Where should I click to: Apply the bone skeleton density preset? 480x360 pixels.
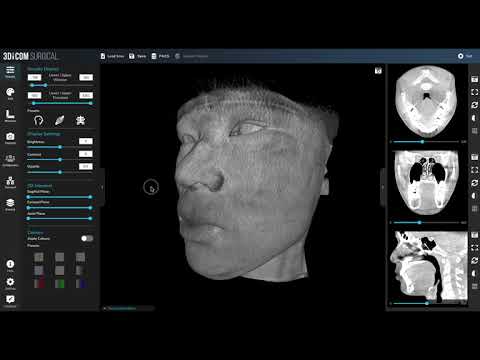click(80, 120)
